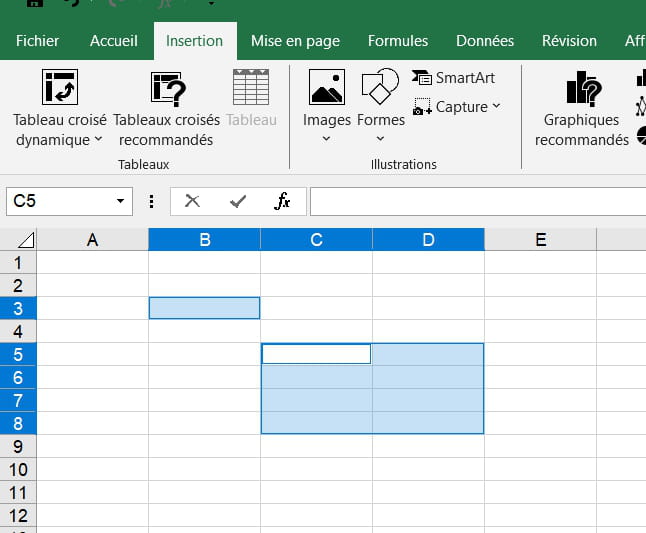Click the Tableau croisé dynamique icon
Screen dimensions: 646x533
pyautogui.click(x=60, y=88)
